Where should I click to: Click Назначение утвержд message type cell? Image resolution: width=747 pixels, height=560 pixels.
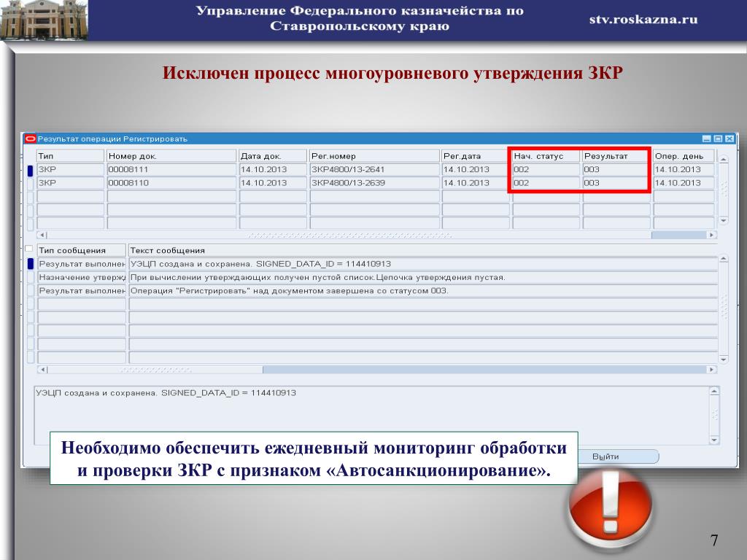(82, 277)
